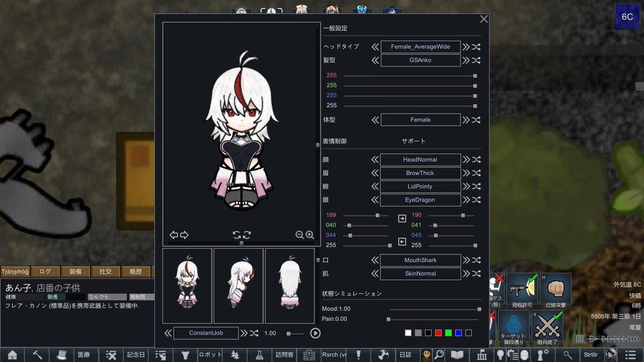Open the home button on bottom bar
Viewport: 644px width, 362px height.
[12, 354]
